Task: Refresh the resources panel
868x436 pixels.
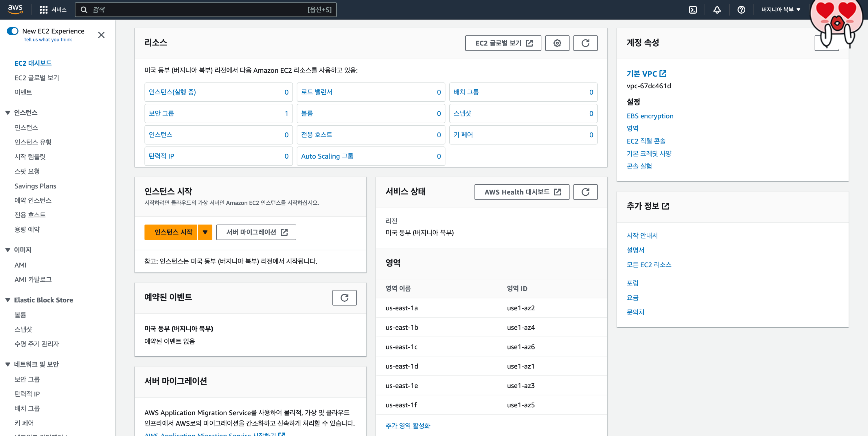Action: click(x=585, y=43)
